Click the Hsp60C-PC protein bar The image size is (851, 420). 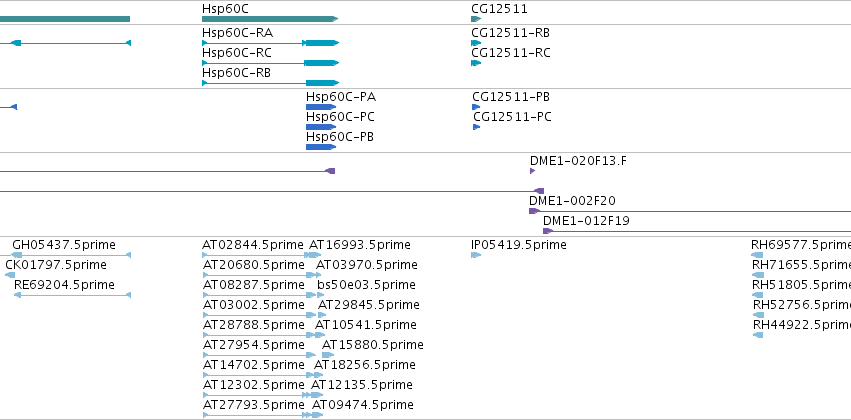click(321, 127)
